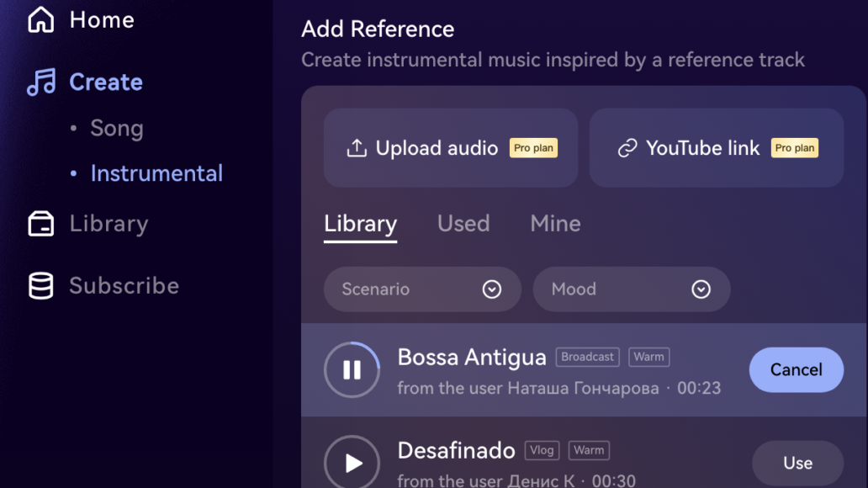Use Desafinado as reference track
This screenshot has width=868, height=488.
[797, 463]
